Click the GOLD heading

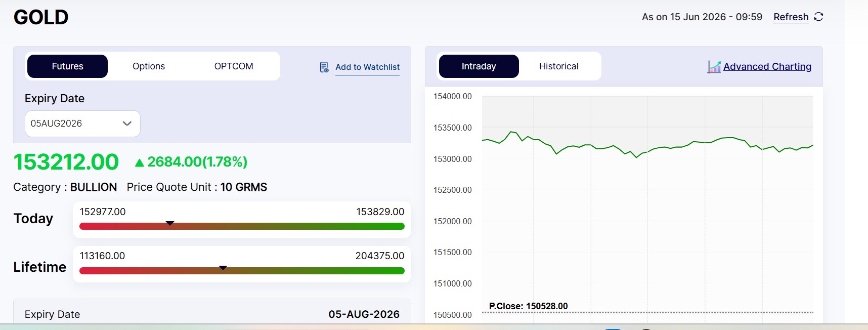click(41, 17)
